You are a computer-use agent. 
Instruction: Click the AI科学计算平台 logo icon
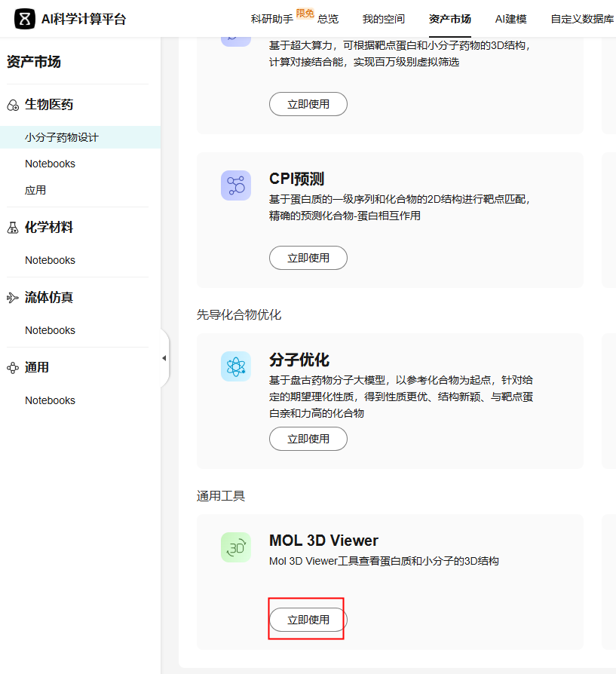[25, 19]
